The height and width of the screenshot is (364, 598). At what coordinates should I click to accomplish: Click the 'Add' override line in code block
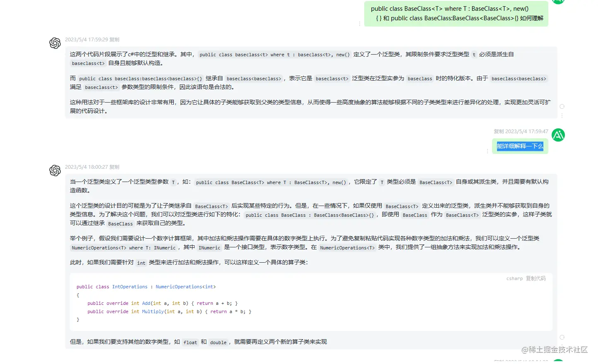point(163,303)
